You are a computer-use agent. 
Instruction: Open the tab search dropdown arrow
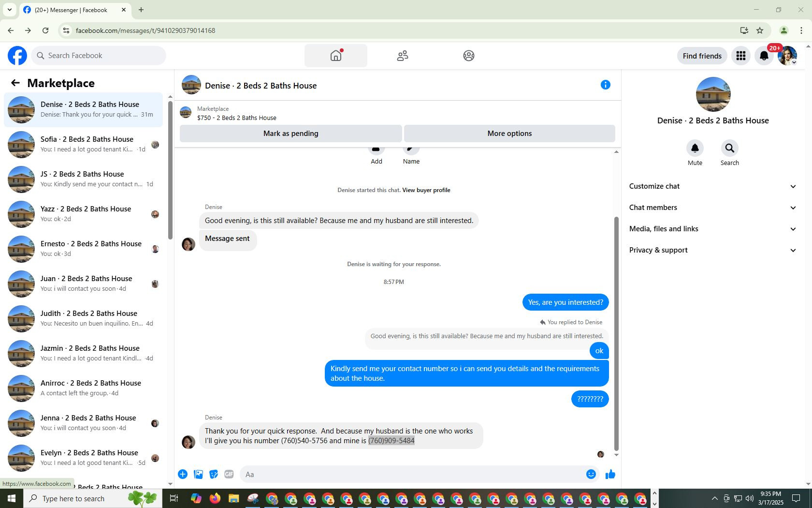click(x=9, y=10)
